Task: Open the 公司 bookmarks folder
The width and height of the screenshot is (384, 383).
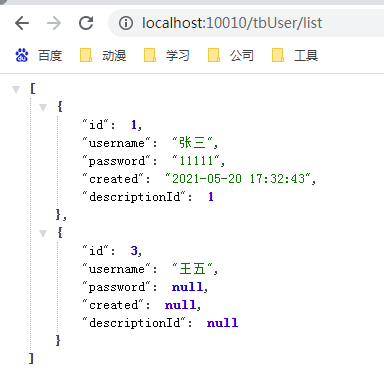Action: click(x=231, y=55)
